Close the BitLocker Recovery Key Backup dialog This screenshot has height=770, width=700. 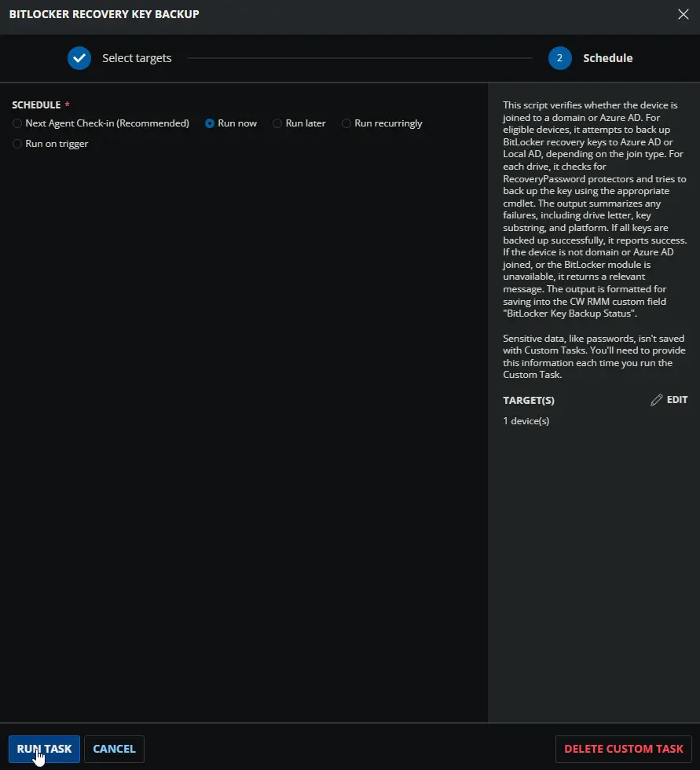(682, 13)
